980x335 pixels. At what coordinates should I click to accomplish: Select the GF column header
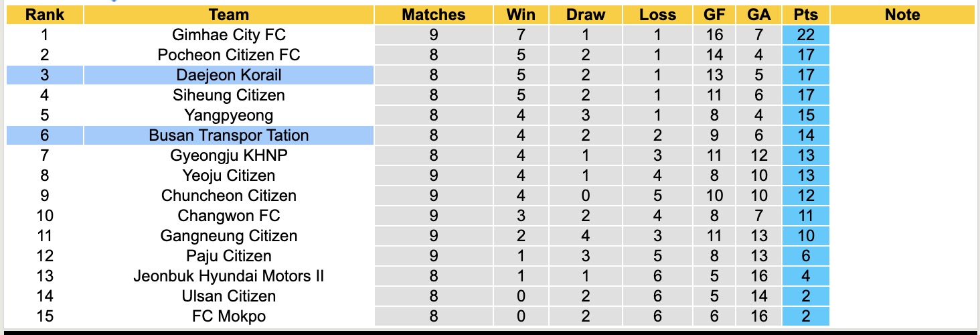(714, 15)
